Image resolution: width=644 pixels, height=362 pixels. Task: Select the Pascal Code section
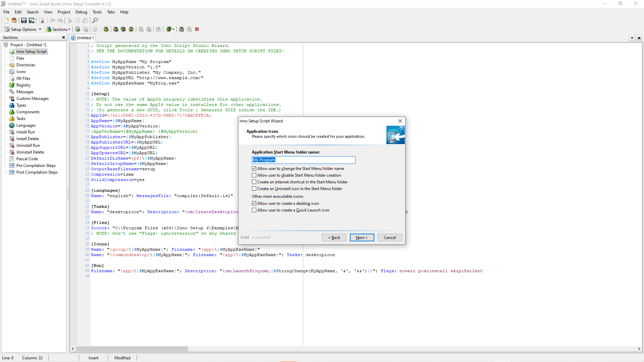click(27, 159)
